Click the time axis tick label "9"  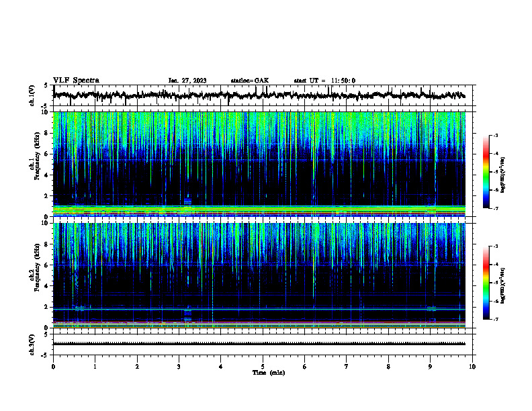coord(430,367)
